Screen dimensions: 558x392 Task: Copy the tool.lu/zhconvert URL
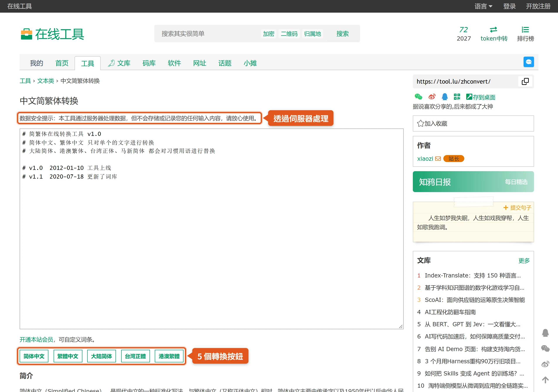coord(525,81)
